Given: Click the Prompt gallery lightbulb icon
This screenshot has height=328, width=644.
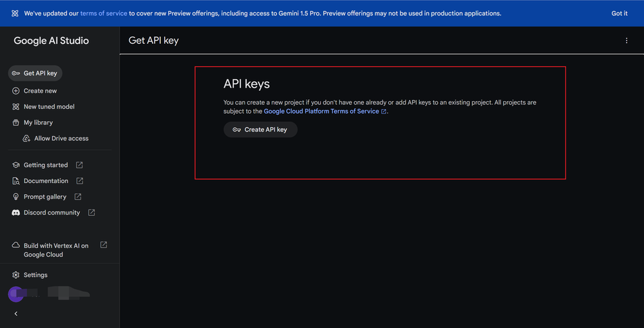Looking at the screenshot, I should pyautogui.click(x=16, y=197).
